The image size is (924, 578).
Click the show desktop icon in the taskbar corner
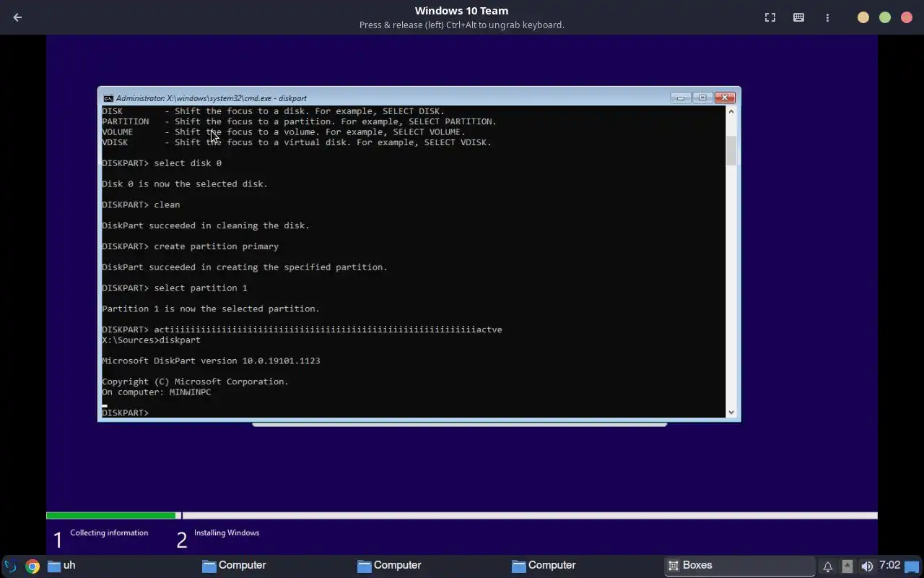click(912, 566)
